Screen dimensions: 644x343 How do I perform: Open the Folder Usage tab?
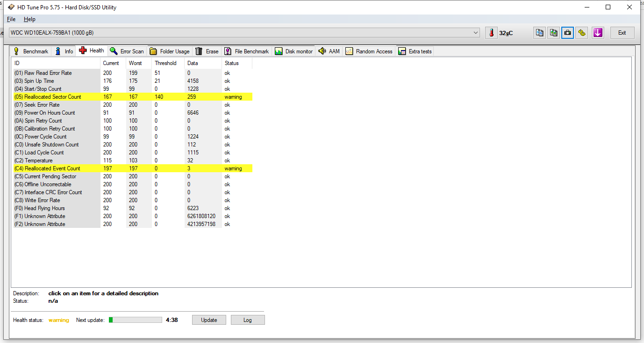[170, 51]
